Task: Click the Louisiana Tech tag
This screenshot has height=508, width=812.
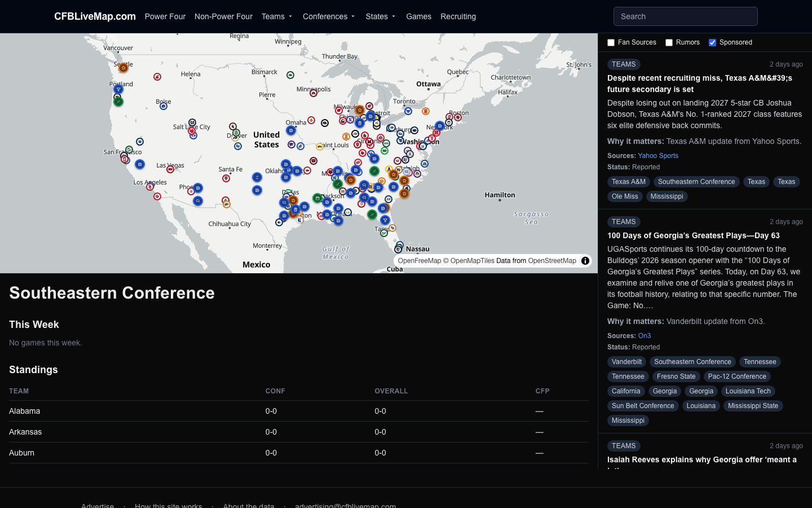Action: click(x=748, y=391)
